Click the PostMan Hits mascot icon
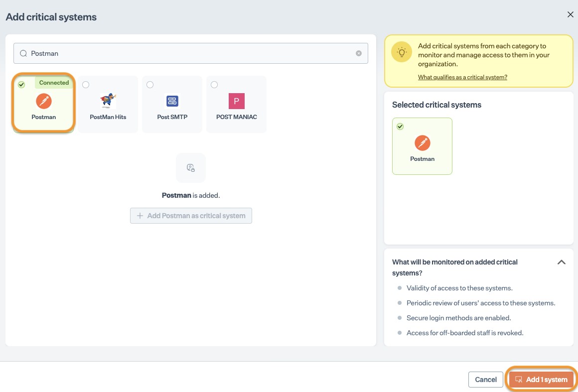Screen dimensions: 578x392 point(108,101)
